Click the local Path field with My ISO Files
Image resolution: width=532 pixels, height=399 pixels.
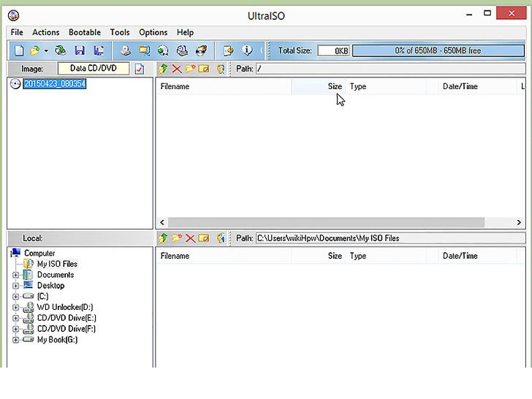(x=390, y=238)
